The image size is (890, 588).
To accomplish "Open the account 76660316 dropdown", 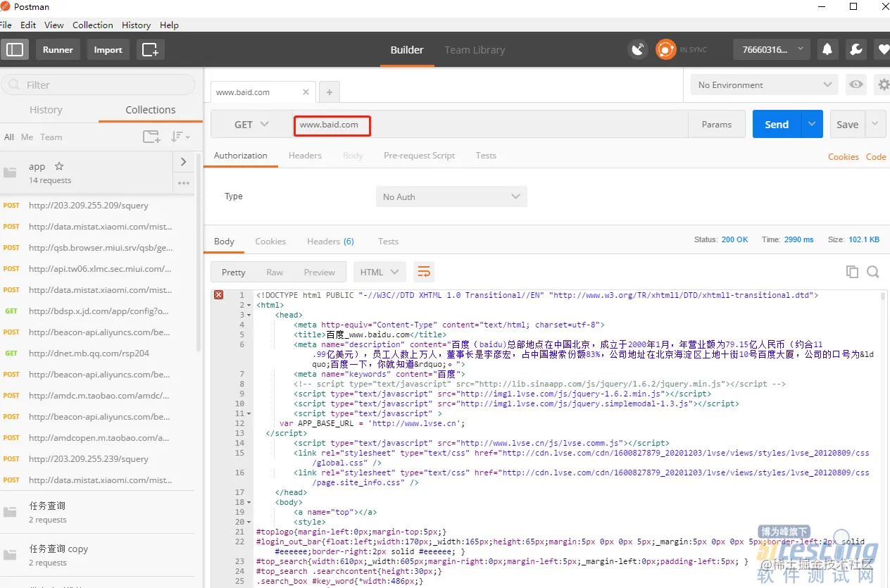I will (x=772, y=49).
